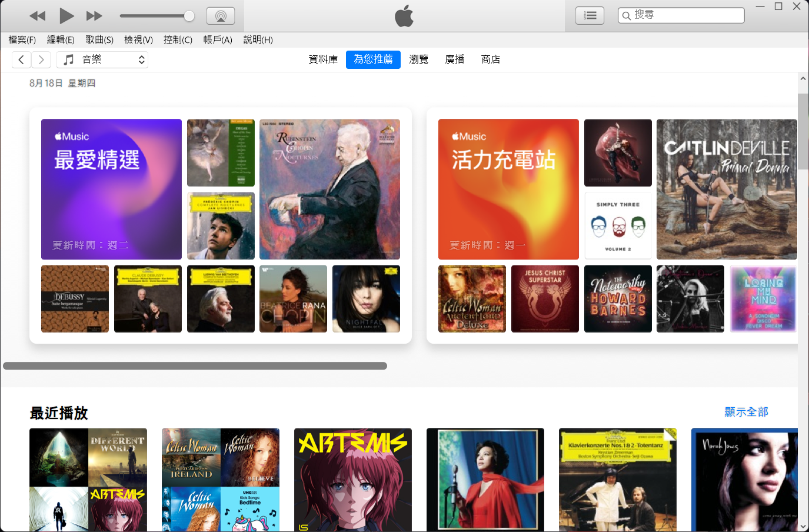Open the AirPlay output icon
The image size is (809, 532).
pyautogui.click(x=221, y=16)
